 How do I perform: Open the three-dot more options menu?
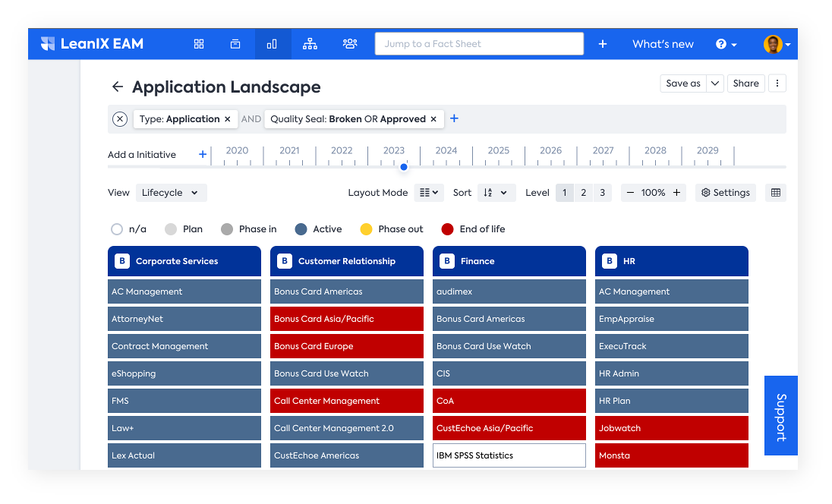click(777, 83)
